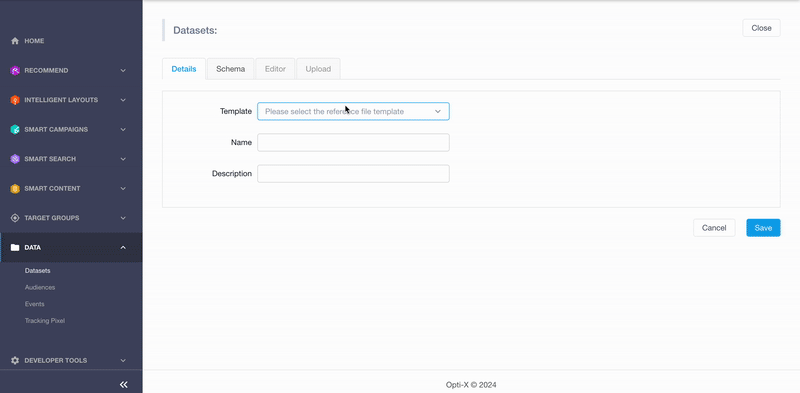Switch to the Upload tab

(318, 69)
